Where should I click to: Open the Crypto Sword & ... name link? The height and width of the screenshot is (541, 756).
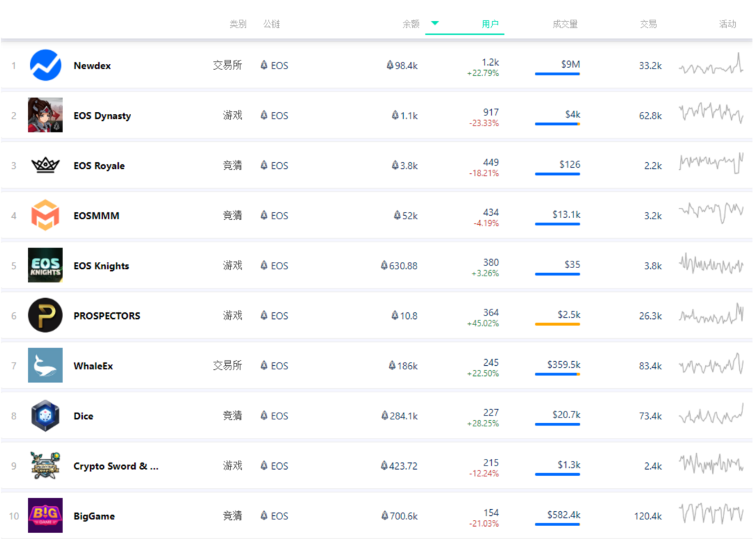pyautogui.click(x=116, y=466)
